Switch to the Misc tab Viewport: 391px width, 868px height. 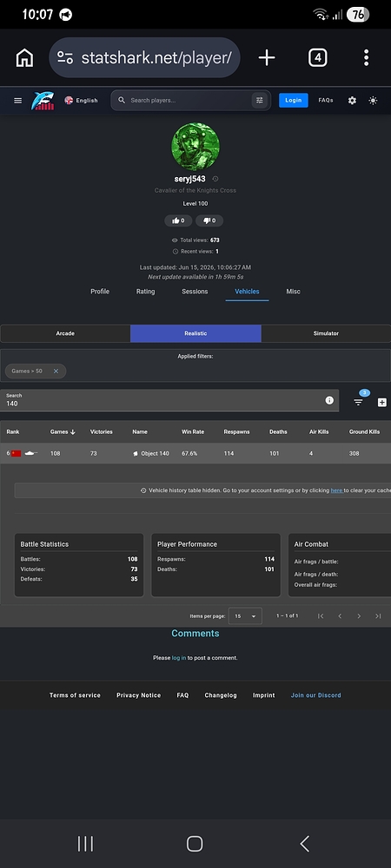(293, 292)
